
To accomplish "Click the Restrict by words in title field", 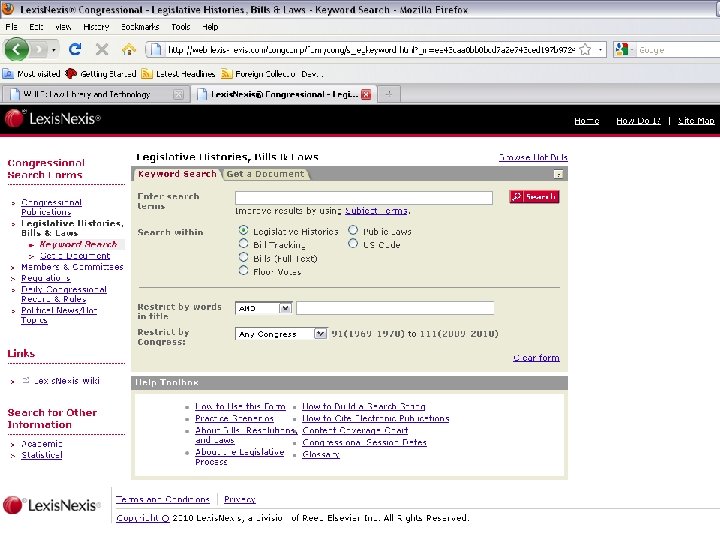I will tap(395, 308).
